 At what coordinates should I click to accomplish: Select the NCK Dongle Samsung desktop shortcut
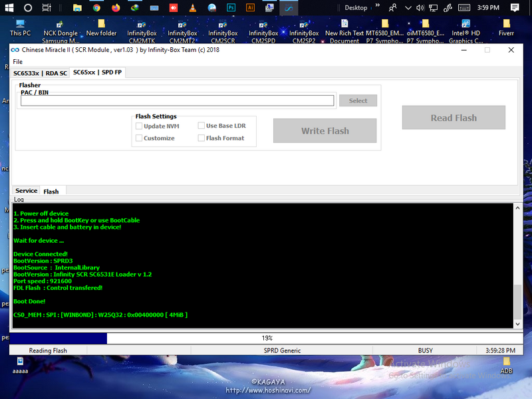pos(61,32)
